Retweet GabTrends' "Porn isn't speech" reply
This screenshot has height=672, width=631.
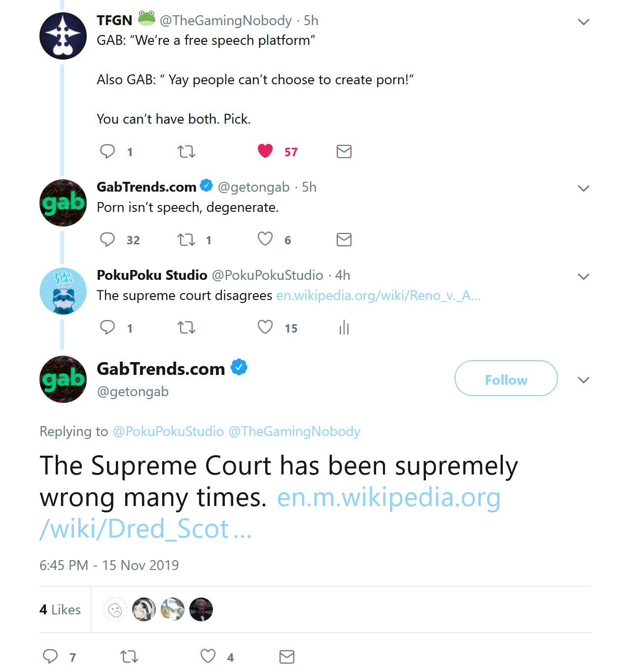tap(186, 240)
